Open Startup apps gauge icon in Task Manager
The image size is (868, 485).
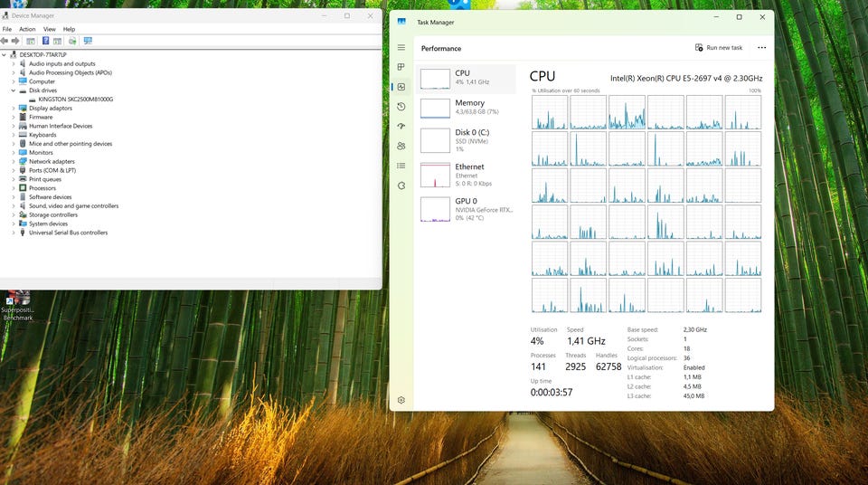point(401,127)
